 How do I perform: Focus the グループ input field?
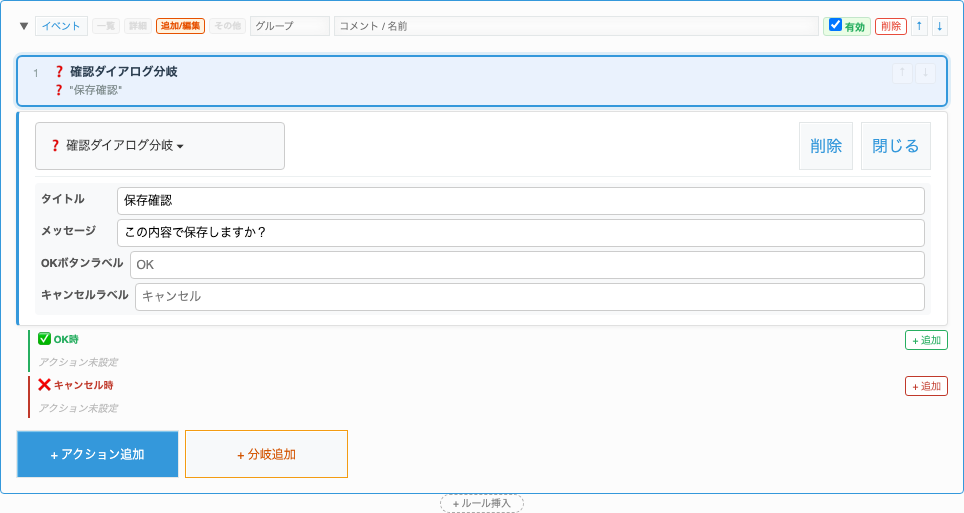pos(290,26)
